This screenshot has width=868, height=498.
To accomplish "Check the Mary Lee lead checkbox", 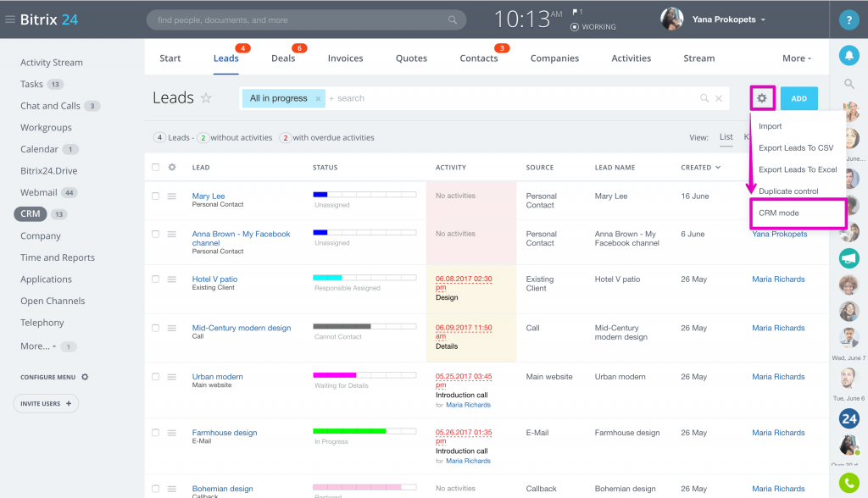I will 156,196.
